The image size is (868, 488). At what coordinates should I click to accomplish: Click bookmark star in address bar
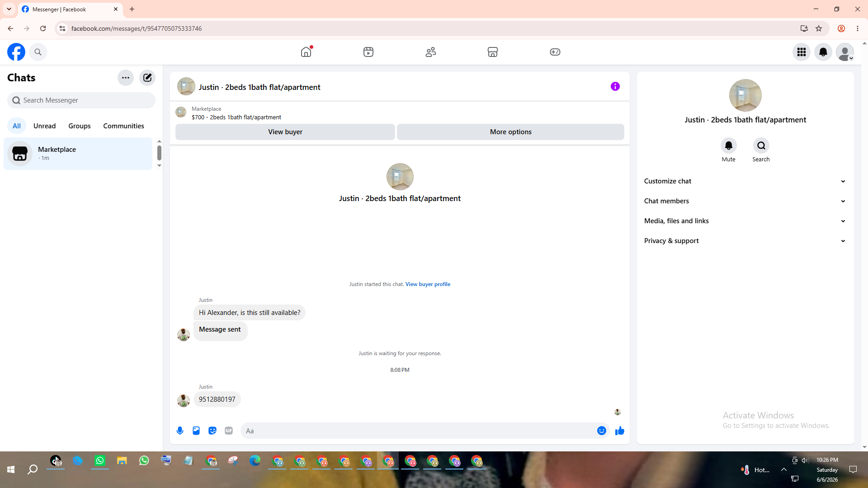(x=819, y=28)
